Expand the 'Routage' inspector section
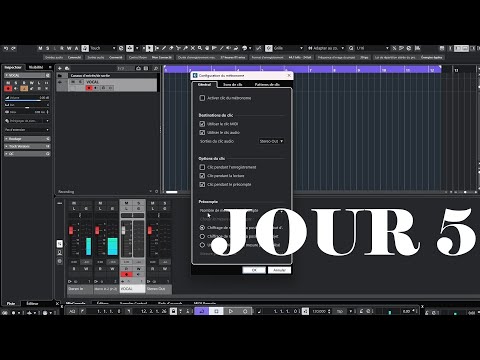Screen dimensions: 480x360 tap(27, 139)
